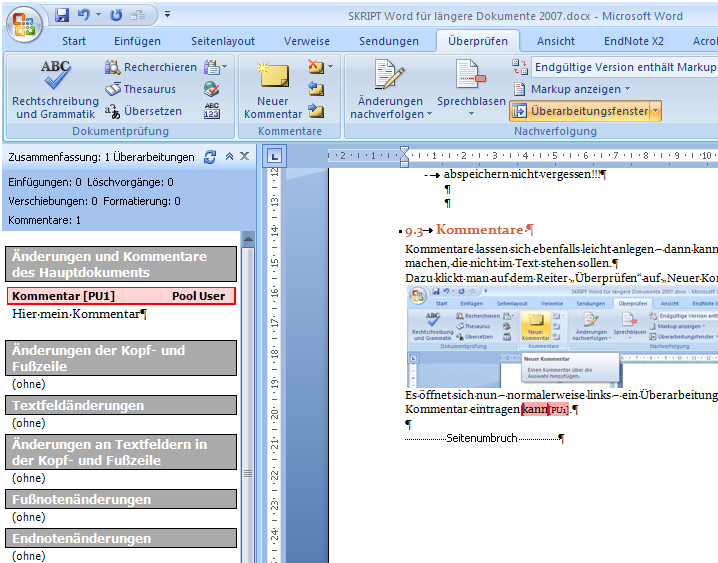This screenshot has height=563, width=718.
Task: Open the Seitenlayout tab
Action: [223, 41]
